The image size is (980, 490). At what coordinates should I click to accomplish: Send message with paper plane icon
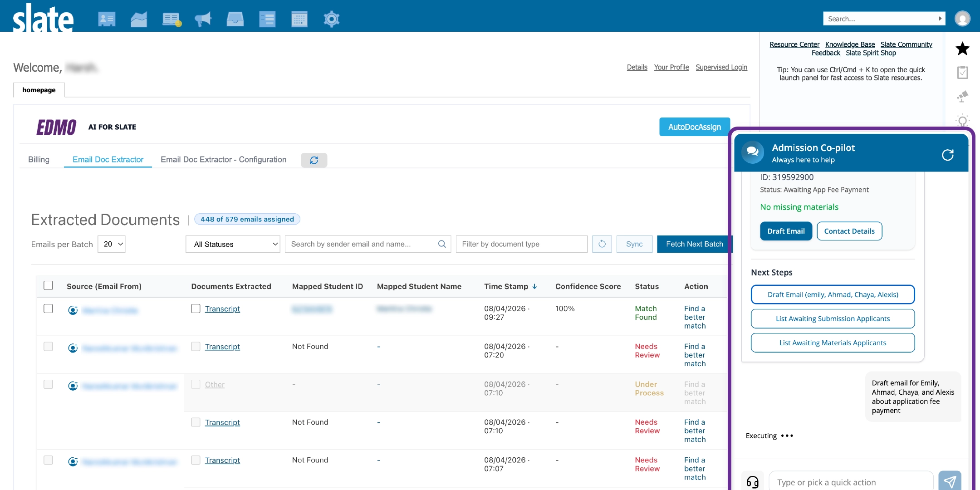click(950, 481)
